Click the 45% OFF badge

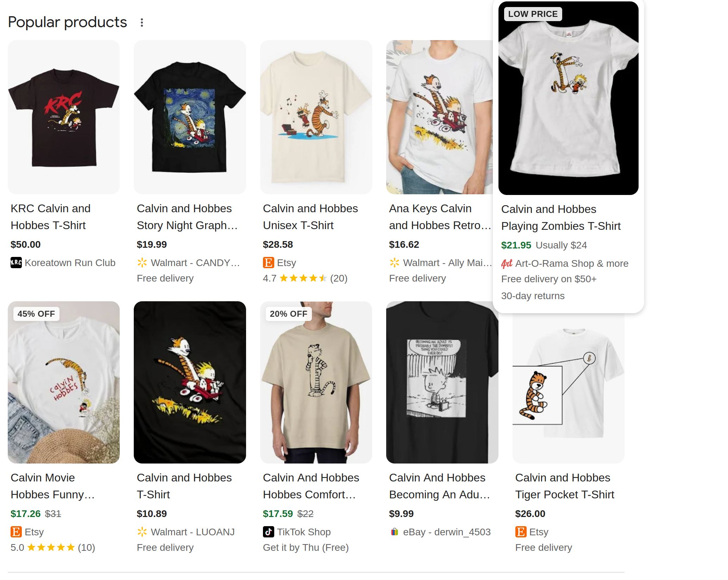tap(36, 314)
